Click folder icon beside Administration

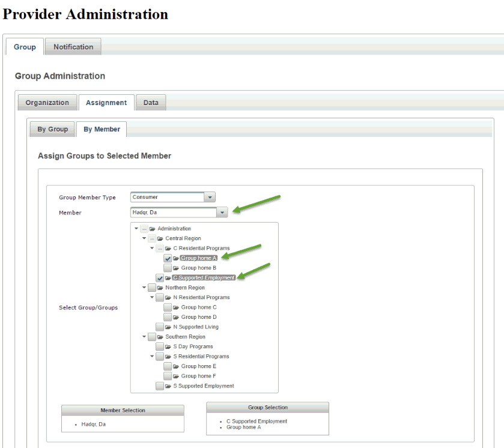(x=153, y=229)
